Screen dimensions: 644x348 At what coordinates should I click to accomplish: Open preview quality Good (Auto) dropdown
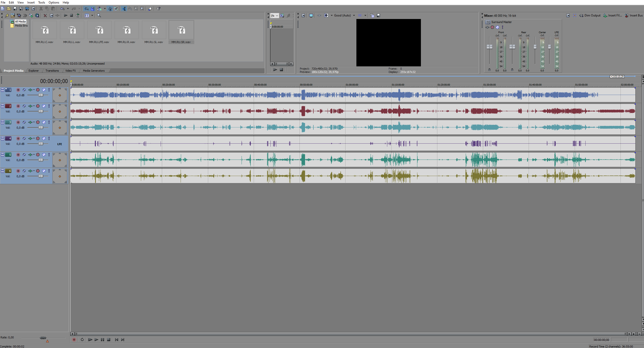(x=344, y=15)
